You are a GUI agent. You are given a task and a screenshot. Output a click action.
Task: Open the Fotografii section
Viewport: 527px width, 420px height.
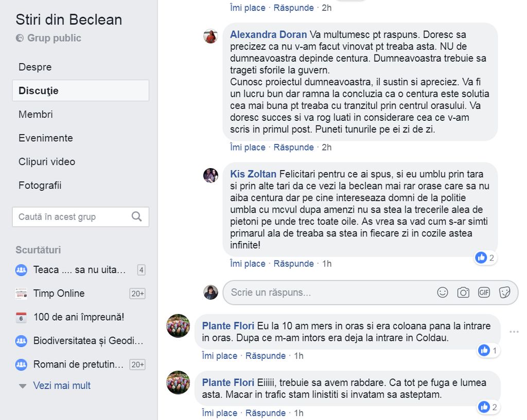click(40, 185)
